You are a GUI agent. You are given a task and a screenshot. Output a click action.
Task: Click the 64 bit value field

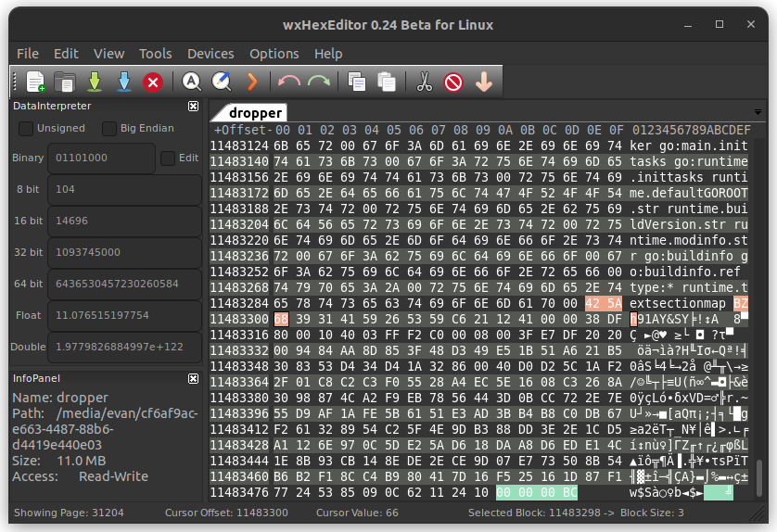(124, 284)
